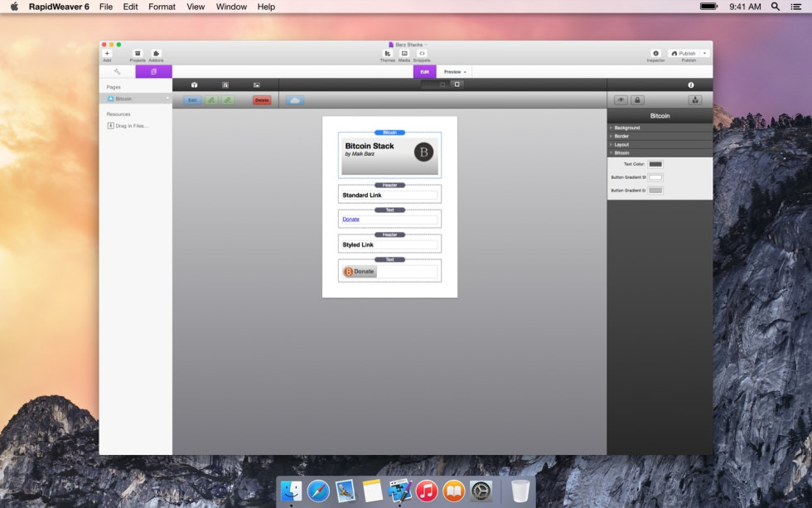Open the Media browser icon

click(404, 53)
